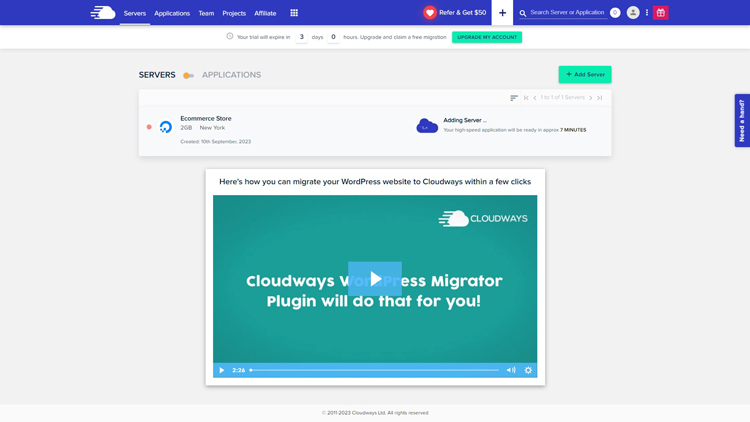Click the trial hours value 0

click(x=333, y=37)
